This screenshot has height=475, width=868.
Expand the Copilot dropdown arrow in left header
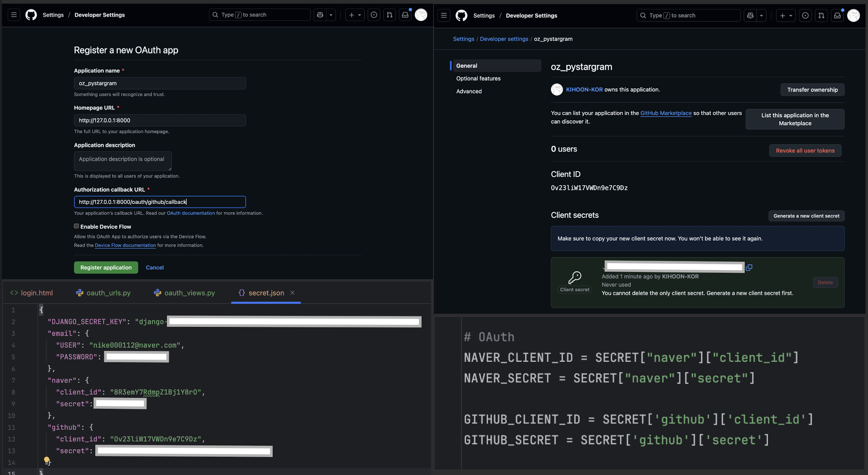coord(331,15)
